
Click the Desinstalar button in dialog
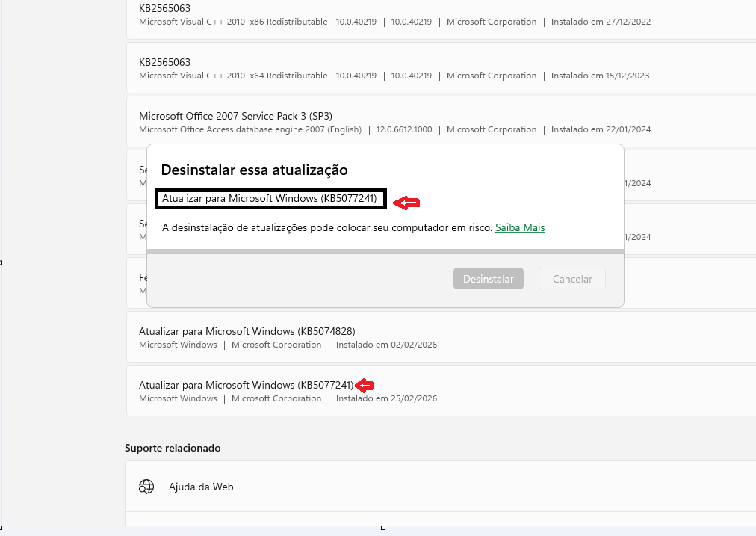tap(488, 279)
